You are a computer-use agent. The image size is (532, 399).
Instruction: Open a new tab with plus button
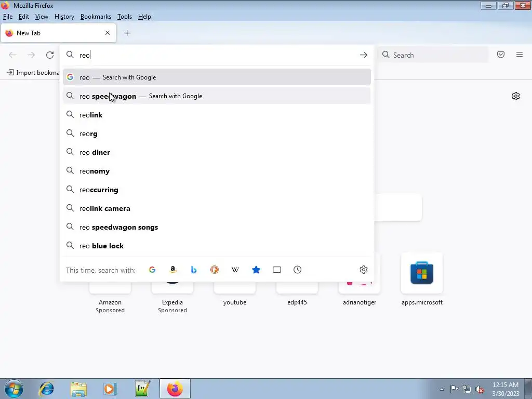[x=127, y=33]
